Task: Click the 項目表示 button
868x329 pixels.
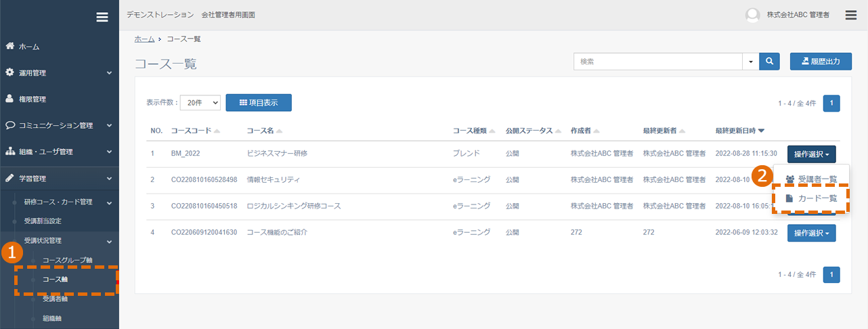Action: pos(259,102)
